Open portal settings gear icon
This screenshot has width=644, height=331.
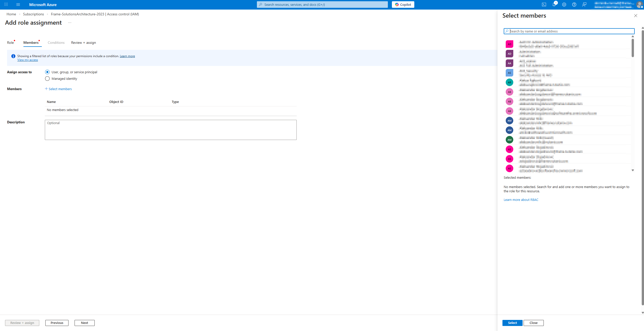tap(564, 5)
